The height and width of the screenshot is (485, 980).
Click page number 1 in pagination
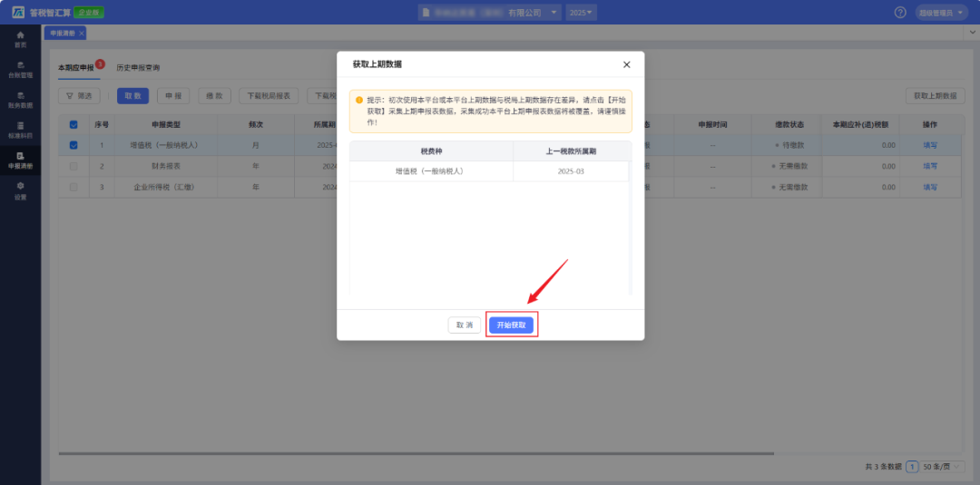912,466
